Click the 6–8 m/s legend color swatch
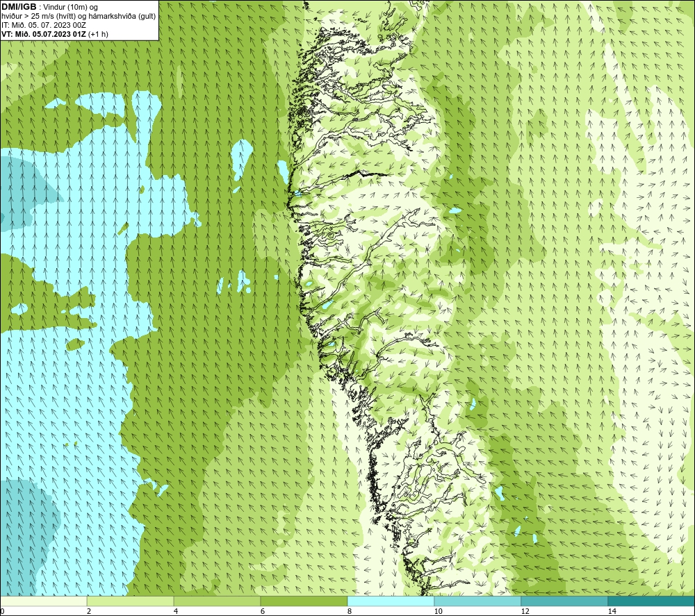 tap(304, 601)
